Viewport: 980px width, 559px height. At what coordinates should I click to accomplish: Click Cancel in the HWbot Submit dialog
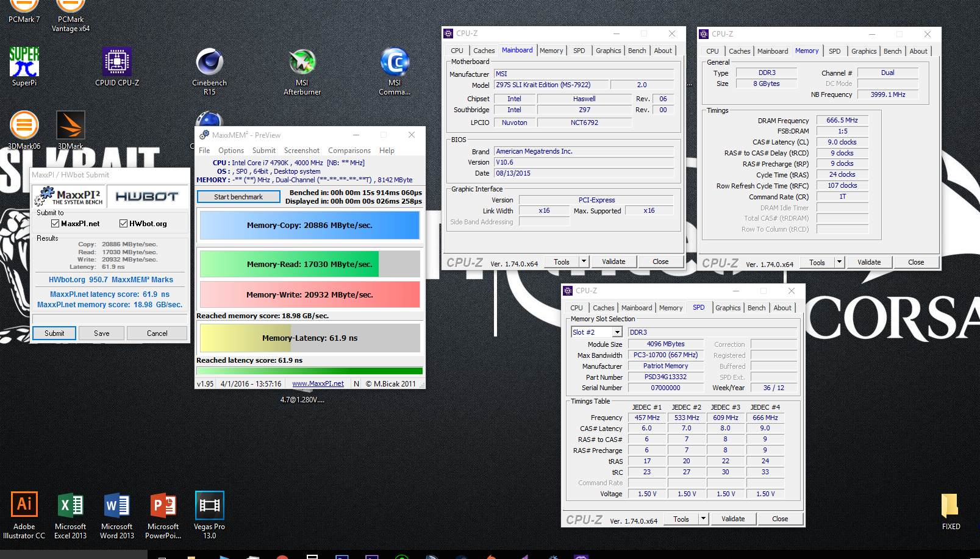[157, 333]
